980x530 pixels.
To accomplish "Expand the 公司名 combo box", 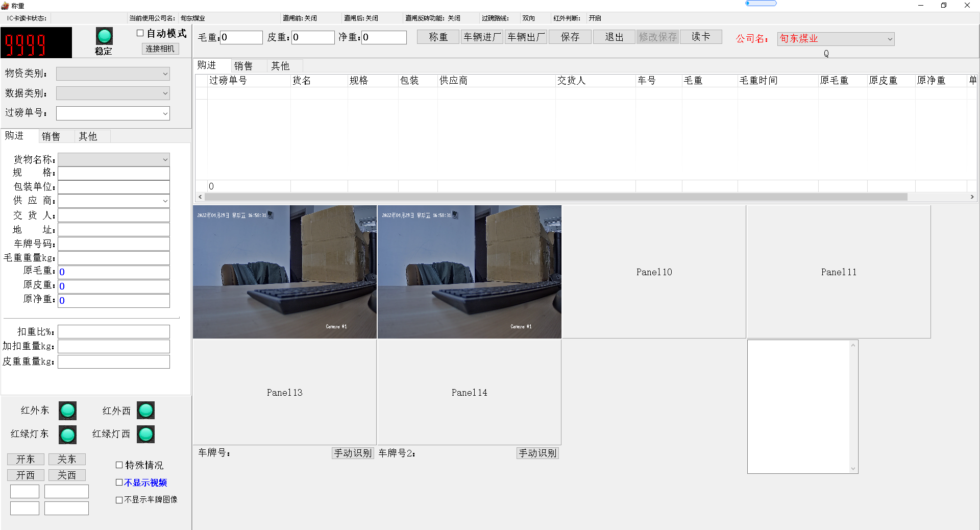I will [x=890, y=39].
